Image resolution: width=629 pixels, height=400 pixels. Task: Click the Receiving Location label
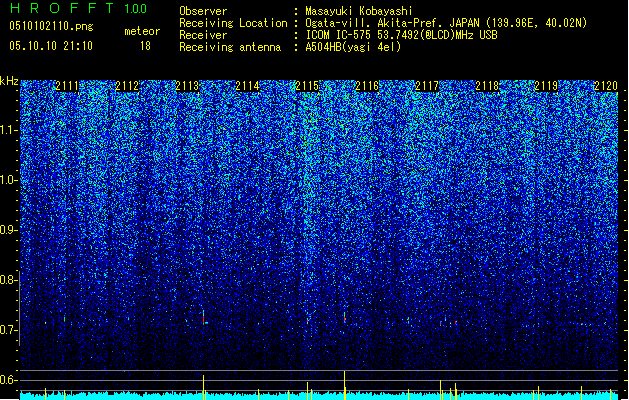(233, 23)
